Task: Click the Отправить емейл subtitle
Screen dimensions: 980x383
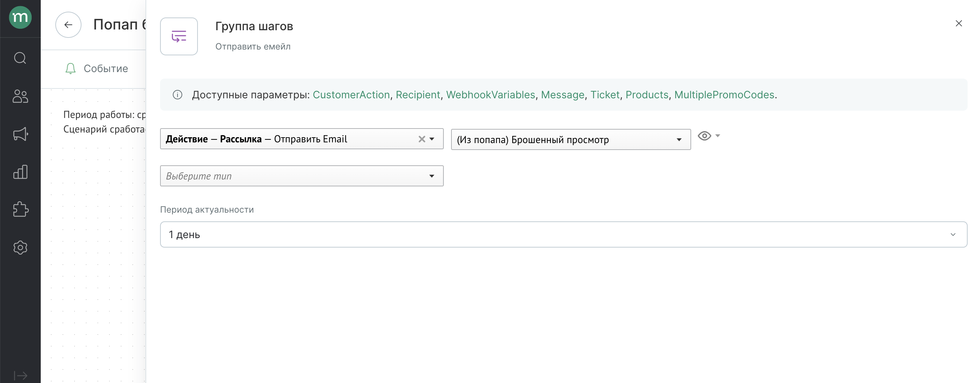Action: point(253,47)
